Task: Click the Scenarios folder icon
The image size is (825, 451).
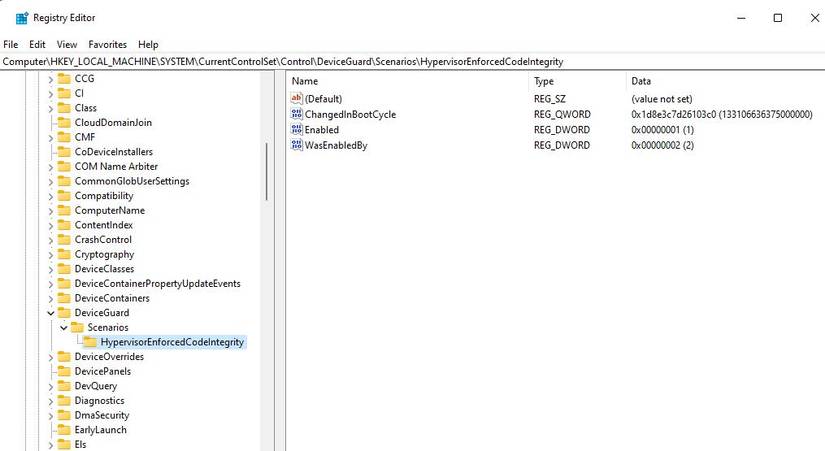Action: pyautogui.click(x=77, y=327)
